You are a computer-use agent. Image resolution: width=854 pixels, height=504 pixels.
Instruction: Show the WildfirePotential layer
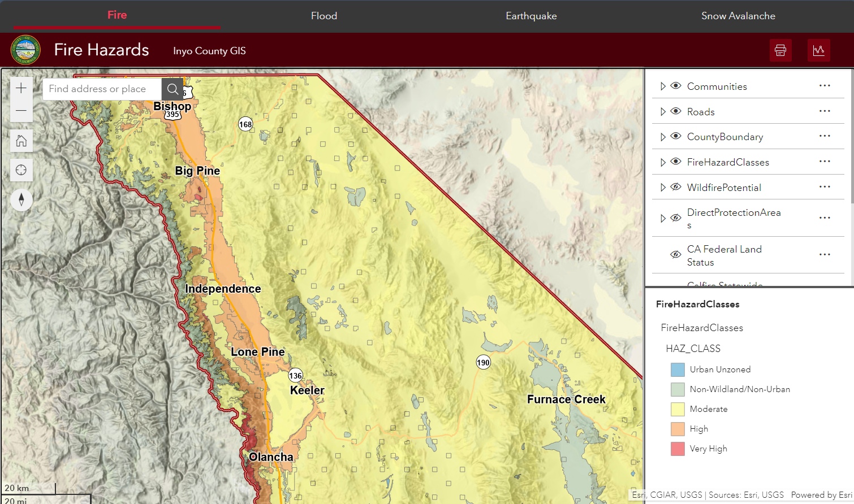pos(676,187)
